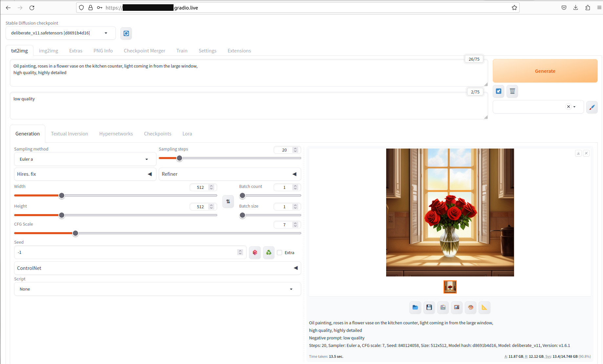Randomize the seed with the dice icon
Image resolution: width=603 pixels, height=364 pixels.
255,252
